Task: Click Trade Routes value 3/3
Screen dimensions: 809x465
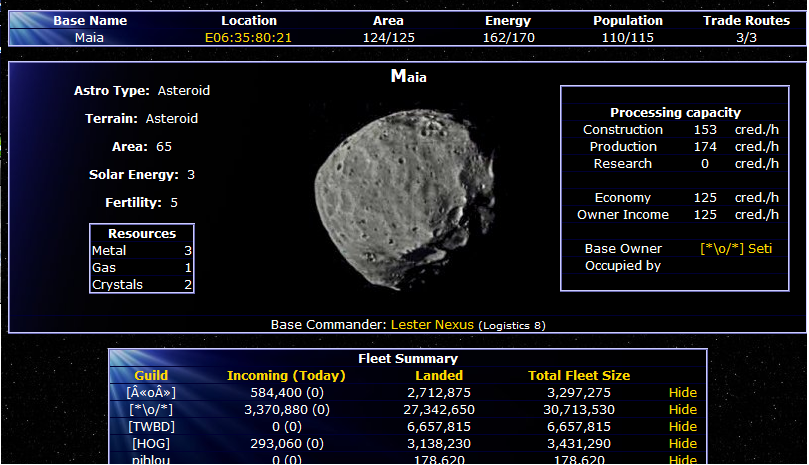Action: [746, 38]
